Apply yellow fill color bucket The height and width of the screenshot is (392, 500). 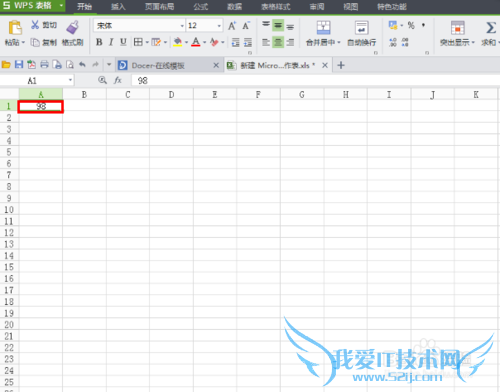[x=178, y=42]
